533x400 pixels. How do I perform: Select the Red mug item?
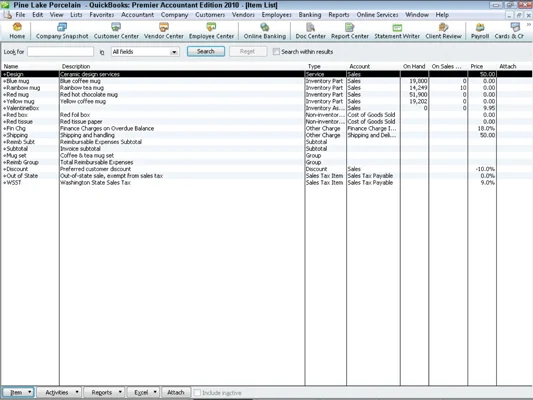(x=266, y=94)
